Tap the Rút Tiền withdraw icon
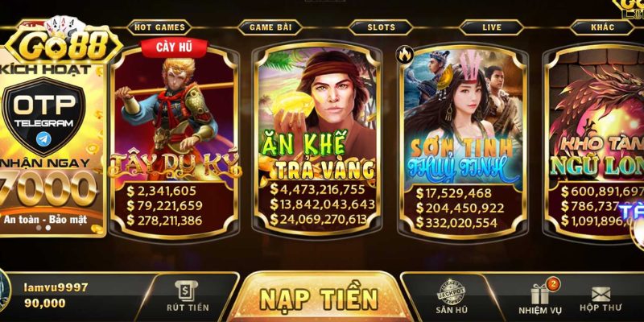This screenshot has height=322, width=644. pos(188,291)
